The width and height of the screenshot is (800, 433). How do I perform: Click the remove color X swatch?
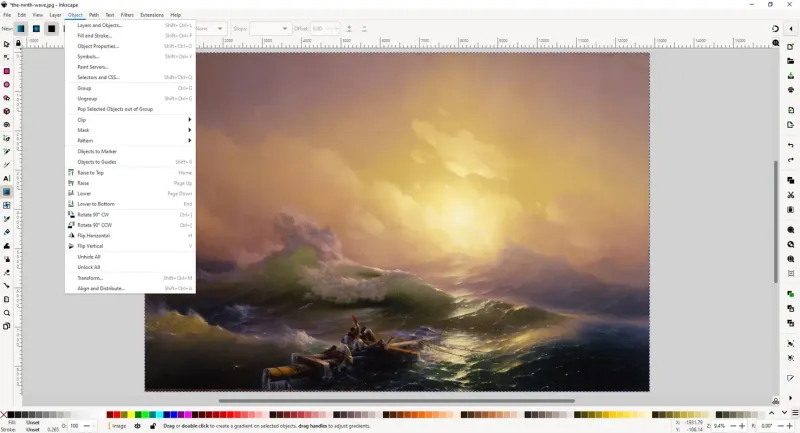point(4,415)
